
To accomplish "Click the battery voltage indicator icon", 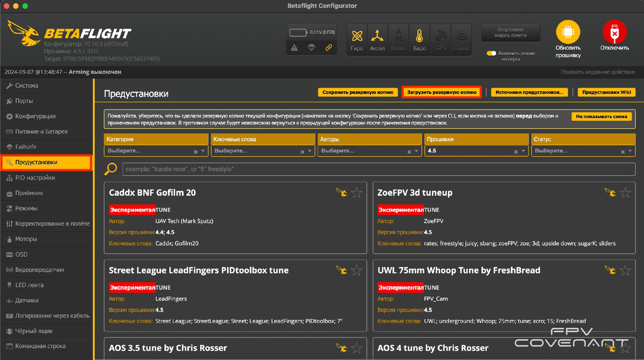I will pos(298,32).
